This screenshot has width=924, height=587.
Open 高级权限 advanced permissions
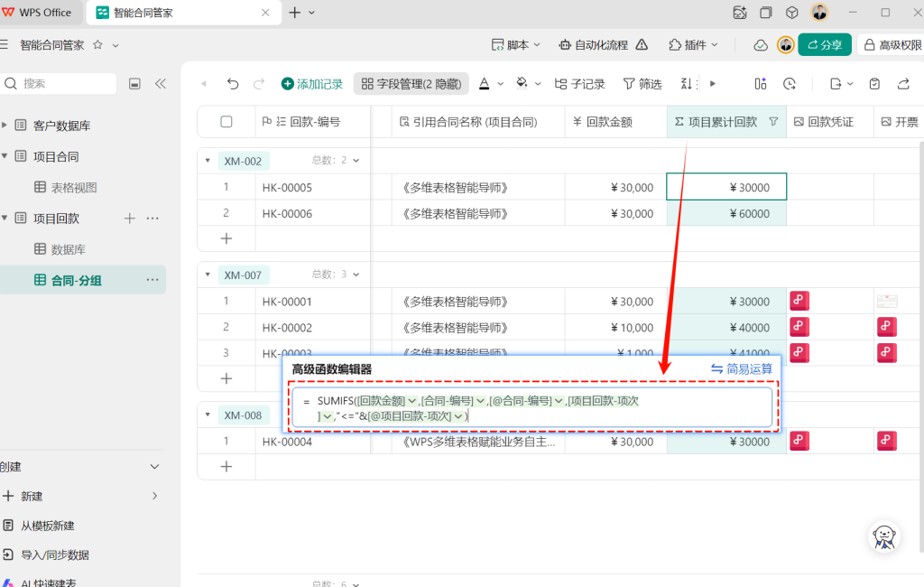click(x=892, y=45)
